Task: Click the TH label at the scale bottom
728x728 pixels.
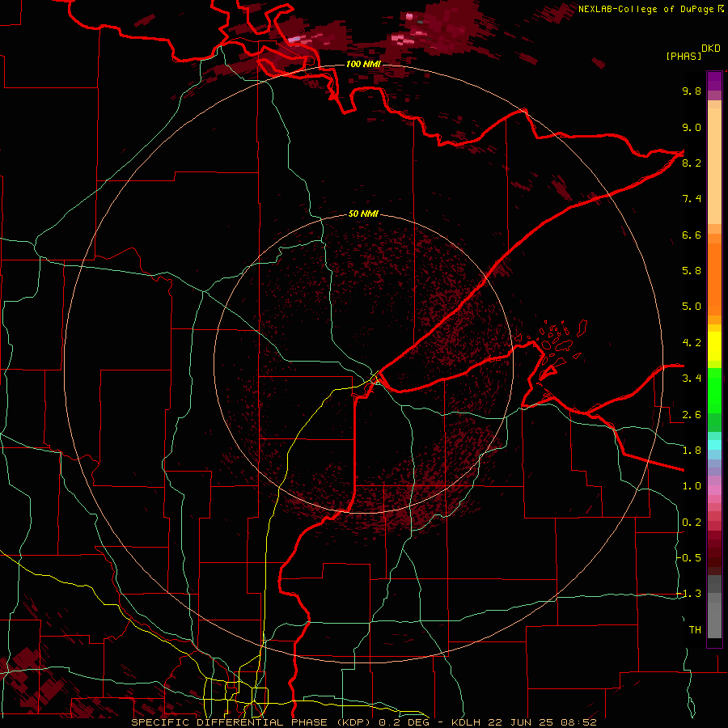Action: click(x=695, y=630)
